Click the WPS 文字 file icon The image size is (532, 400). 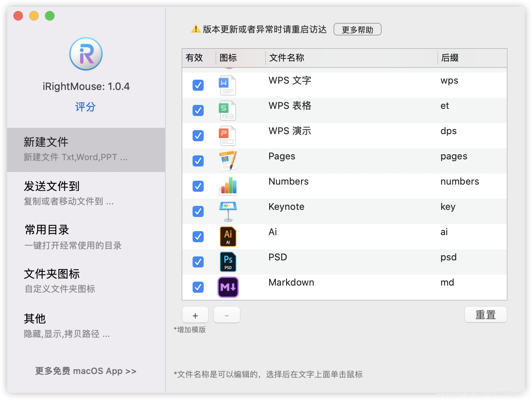[227, 85]
